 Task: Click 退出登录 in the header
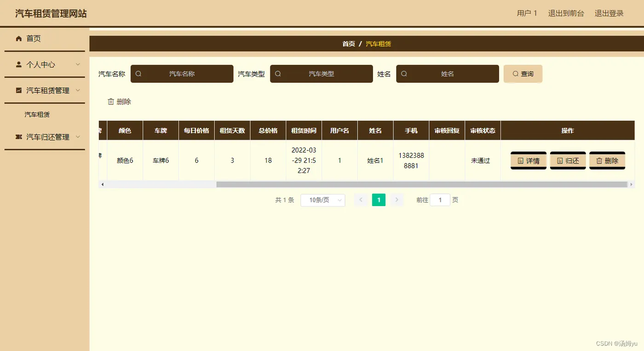pos(609,13)
